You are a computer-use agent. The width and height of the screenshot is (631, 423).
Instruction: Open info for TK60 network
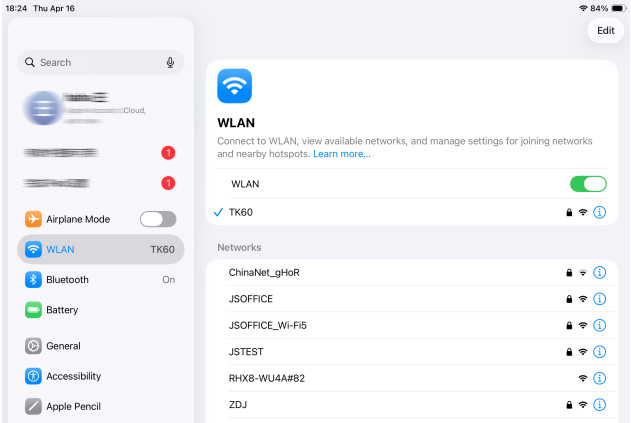(x=599, y=212)
